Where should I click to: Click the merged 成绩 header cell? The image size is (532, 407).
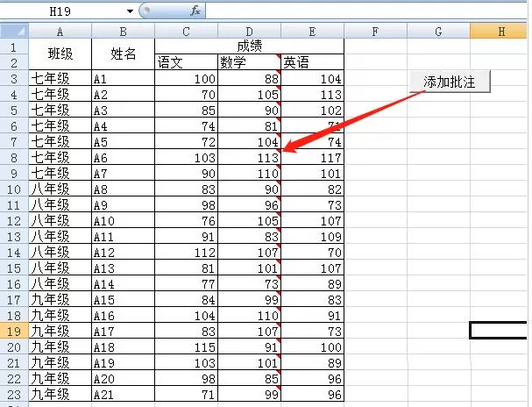click(x=250, y=46)
